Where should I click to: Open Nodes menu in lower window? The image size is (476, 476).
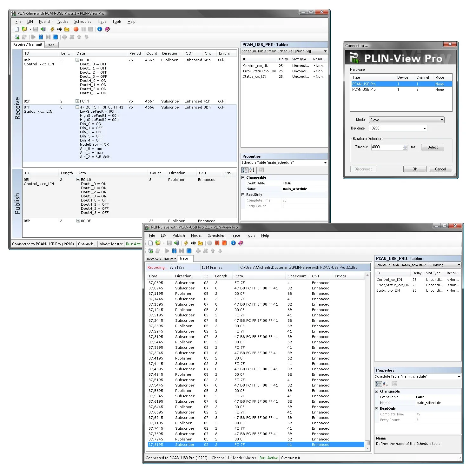[x=196, y=235]
